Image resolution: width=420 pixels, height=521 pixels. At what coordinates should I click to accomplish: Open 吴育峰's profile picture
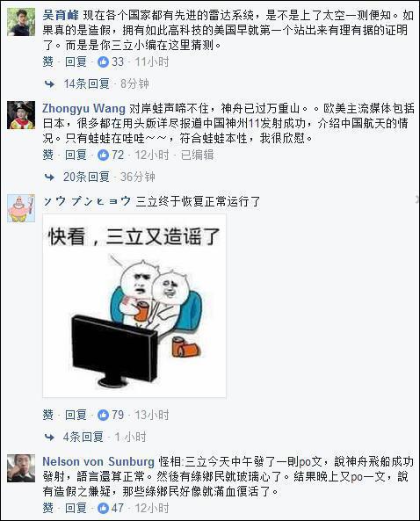pos(21,22)
